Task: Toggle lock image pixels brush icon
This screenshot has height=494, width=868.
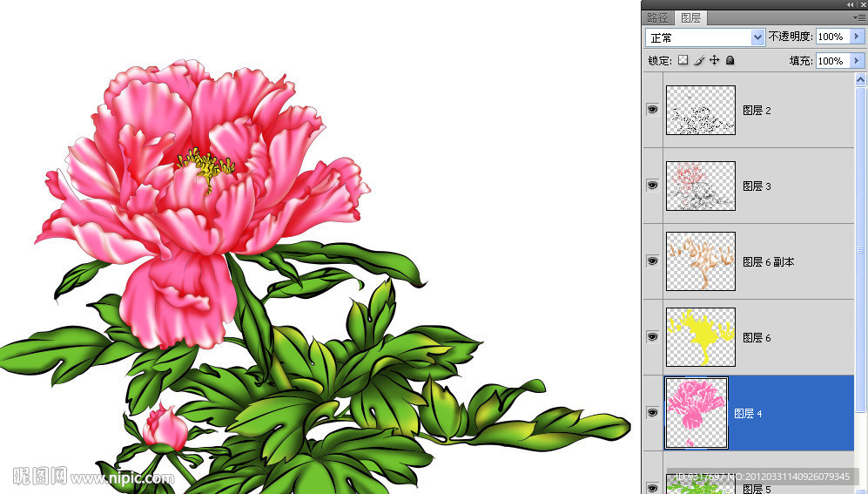Action: (x=699, y=60)
